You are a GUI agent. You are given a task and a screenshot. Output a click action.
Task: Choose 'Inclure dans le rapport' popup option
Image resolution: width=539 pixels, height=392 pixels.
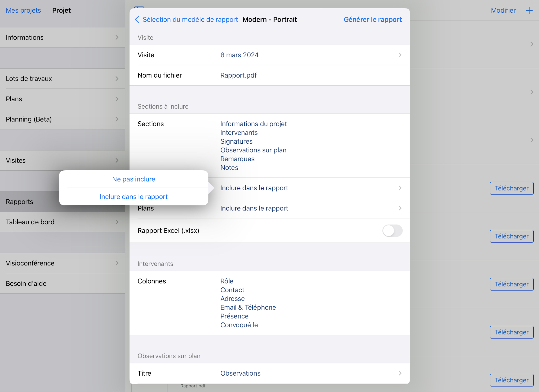[134, 197]
